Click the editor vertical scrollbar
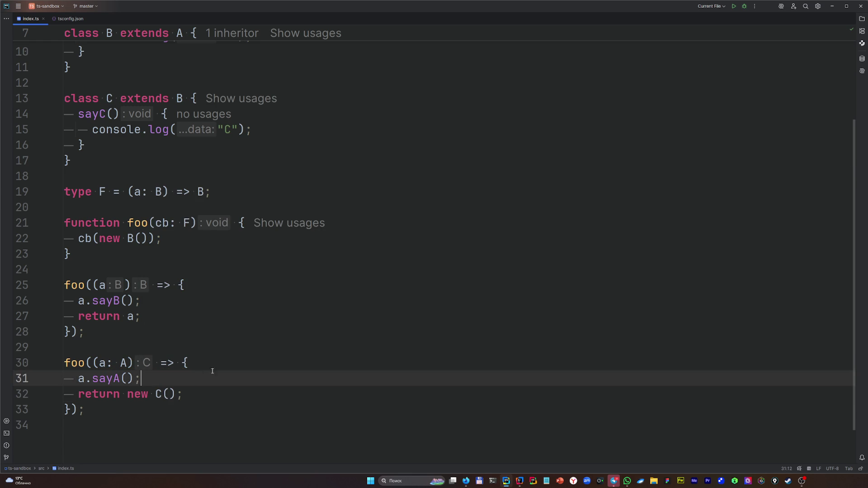The image size is (868, 488). [x=854, y=271]
